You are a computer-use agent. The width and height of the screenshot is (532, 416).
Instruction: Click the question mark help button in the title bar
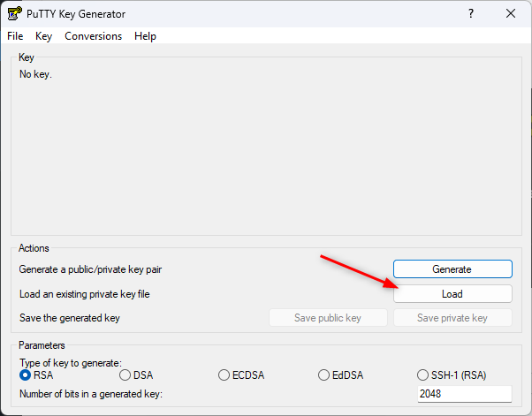pos(471,13)
